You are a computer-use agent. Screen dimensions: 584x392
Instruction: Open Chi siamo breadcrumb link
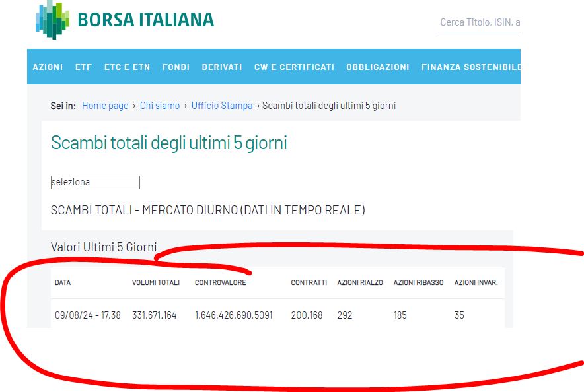(x=160, y=106)
